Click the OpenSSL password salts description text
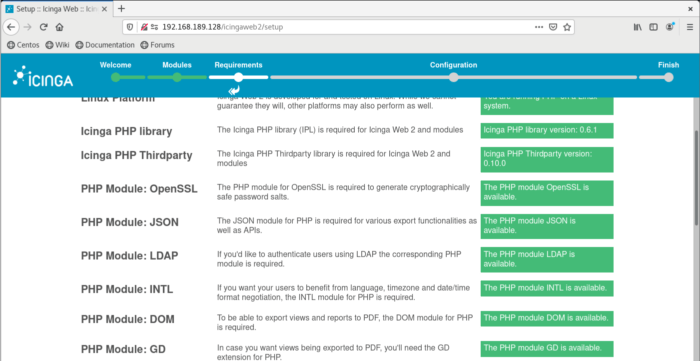The width and height of the screenshot is (700, 361). point(343,192)
